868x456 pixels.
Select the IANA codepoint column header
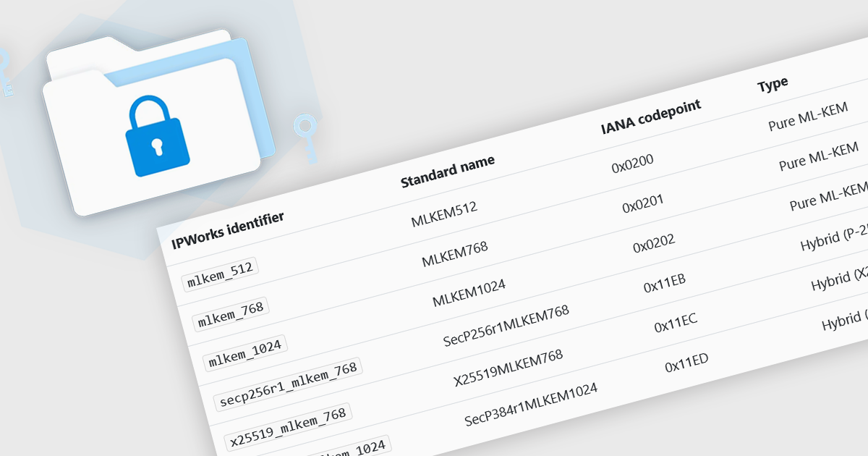(x=651, y=117)
